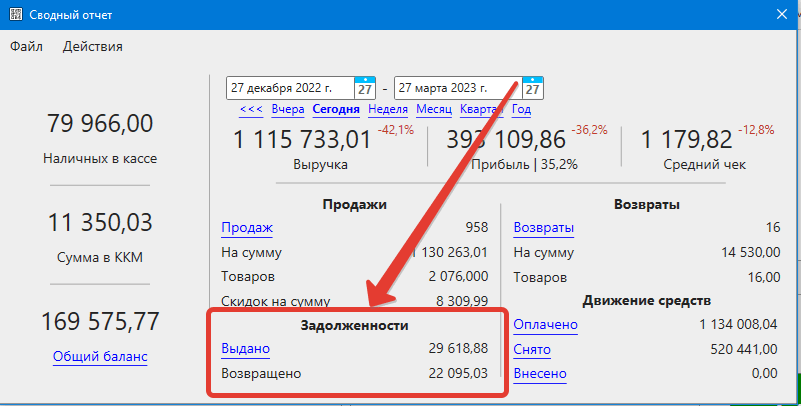This screenshot has width=801, height=406.
Task: Set the period to Год
Action: click(521, 110)
